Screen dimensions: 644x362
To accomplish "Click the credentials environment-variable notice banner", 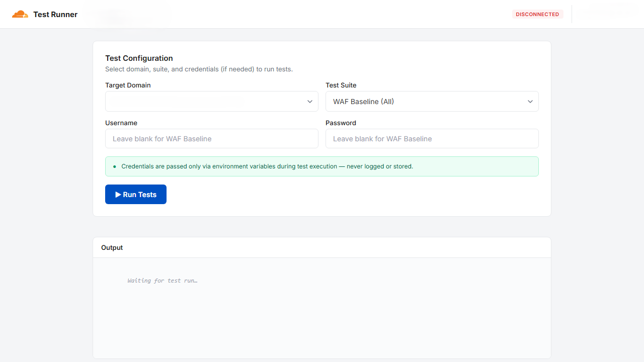I will tap(322, 166).
